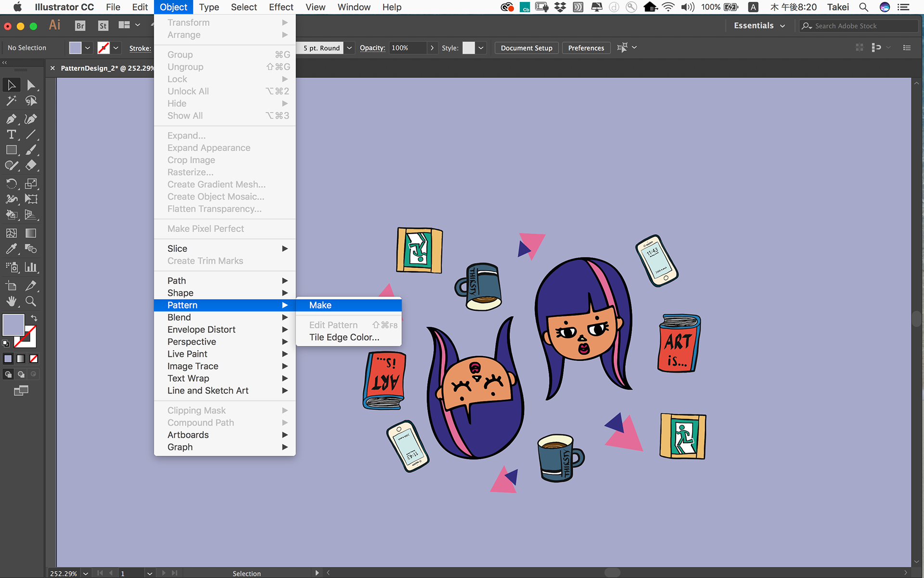The image size is (924, 578).
Task: Select the Type tool
Action: (x=11, y=135)
